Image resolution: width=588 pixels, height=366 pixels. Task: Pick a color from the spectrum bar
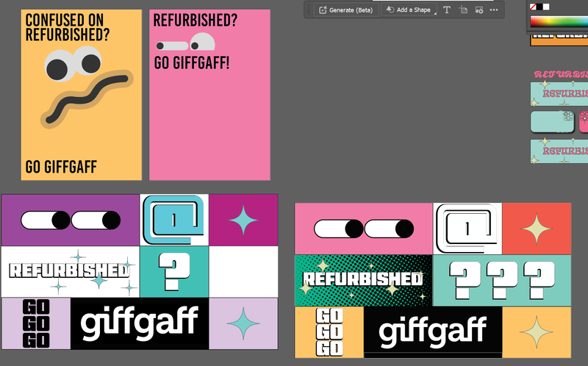(559, 22)
